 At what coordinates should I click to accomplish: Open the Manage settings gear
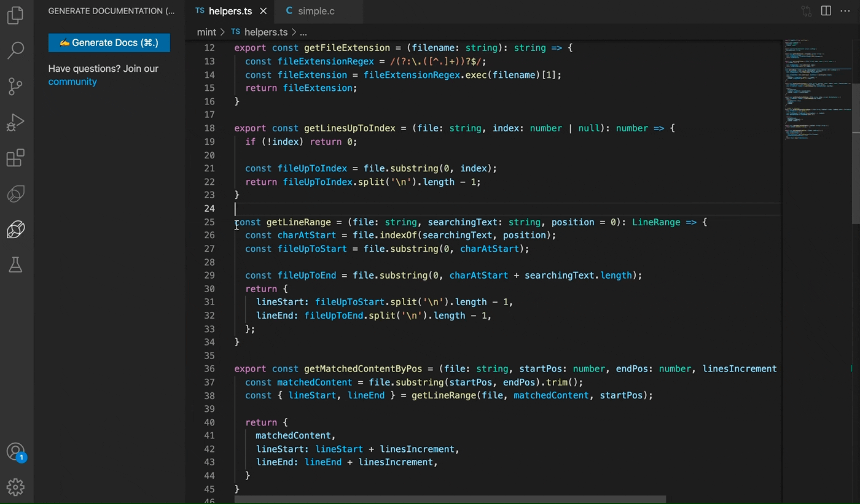pos(15,487)
